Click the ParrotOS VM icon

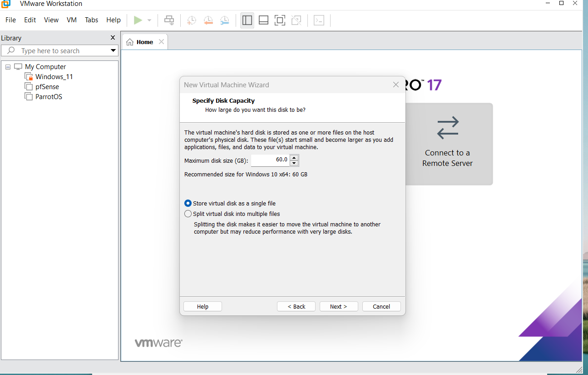pos(29,96)
